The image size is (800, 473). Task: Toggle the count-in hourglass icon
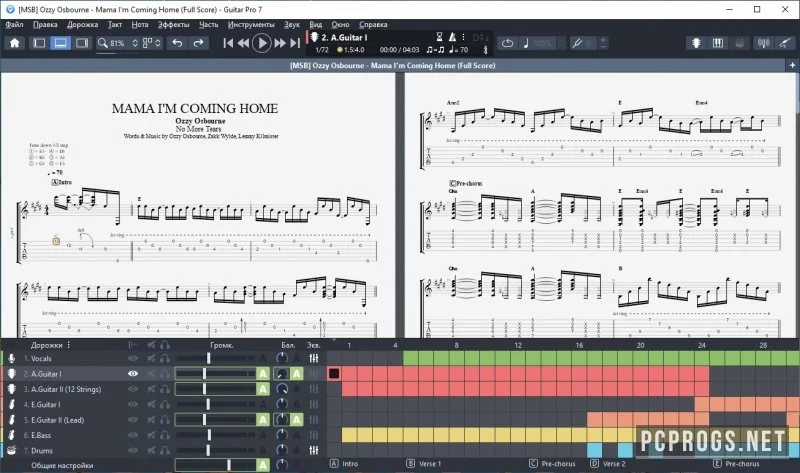[x=439, y=37]
